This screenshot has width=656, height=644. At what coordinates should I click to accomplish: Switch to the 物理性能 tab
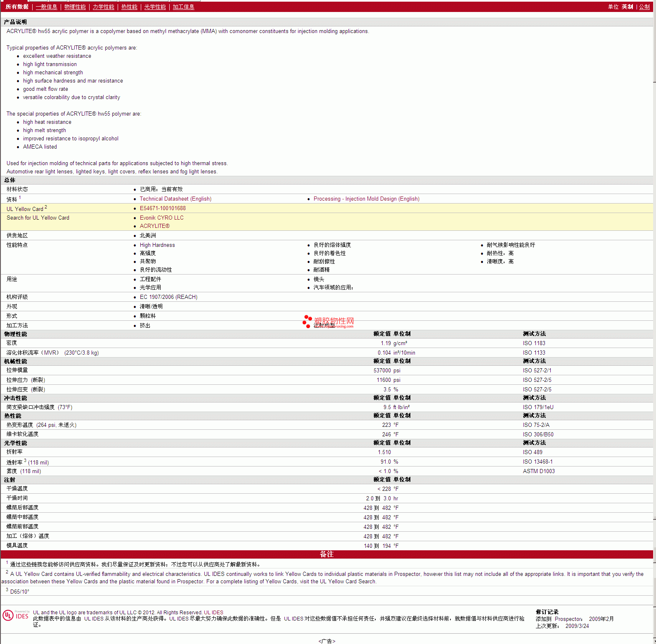point(75,7)
